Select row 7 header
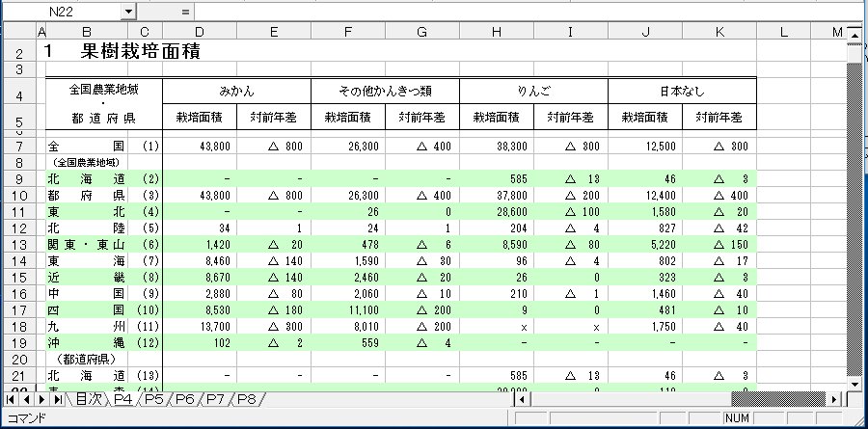 [x=19, y=147]
